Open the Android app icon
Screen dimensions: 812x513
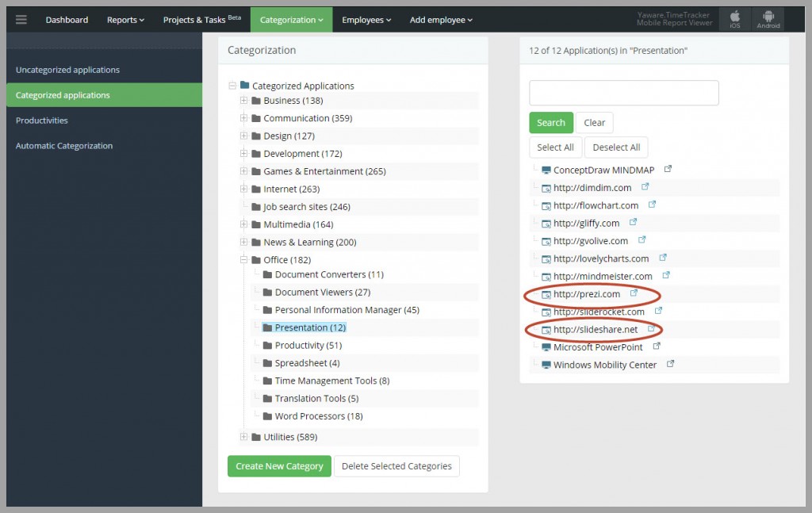(x=768, y=20)
